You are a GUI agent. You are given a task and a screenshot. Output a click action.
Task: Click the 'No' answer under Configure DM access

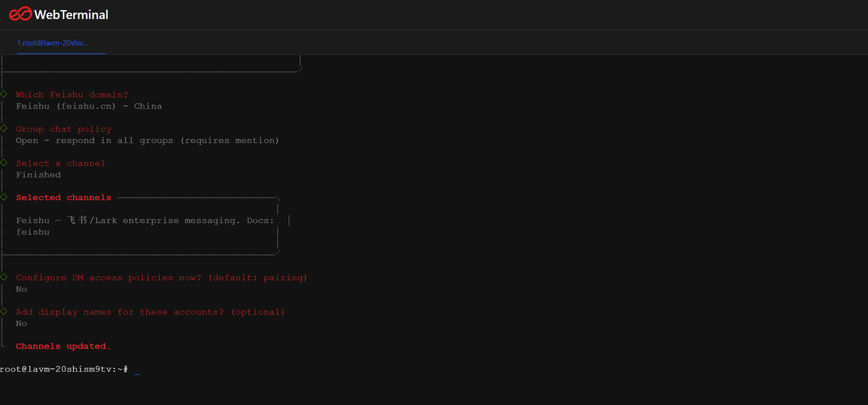pyautogui.click(x=21, y=289)
